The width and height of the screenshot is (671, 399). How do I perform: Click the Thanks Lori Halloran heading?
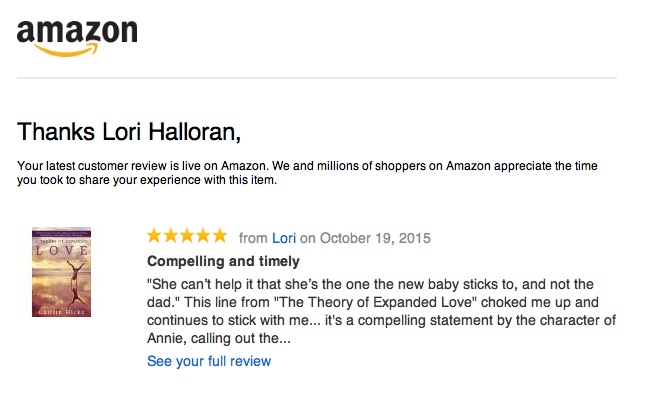129,132
